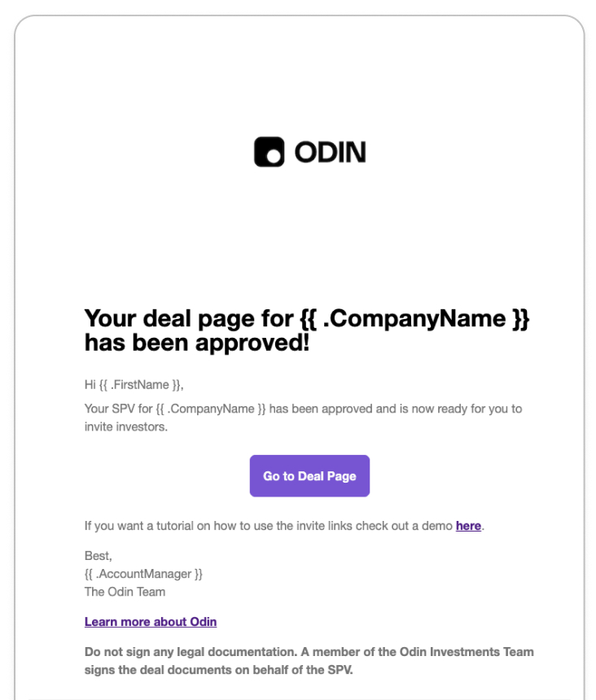Click the CompanyName placeholder in the heading
Image resolution: width=596 pixels, height=700 pixels.
click(x=414, y=319)
